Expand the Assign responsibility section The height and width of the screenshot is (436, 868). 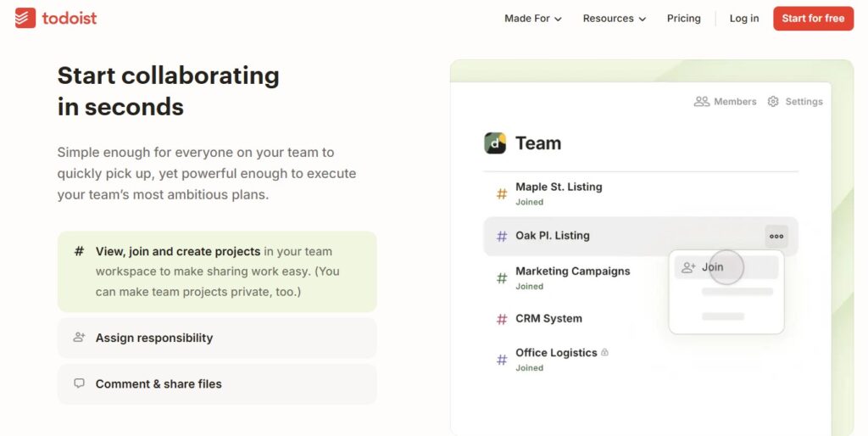(217, 338)
